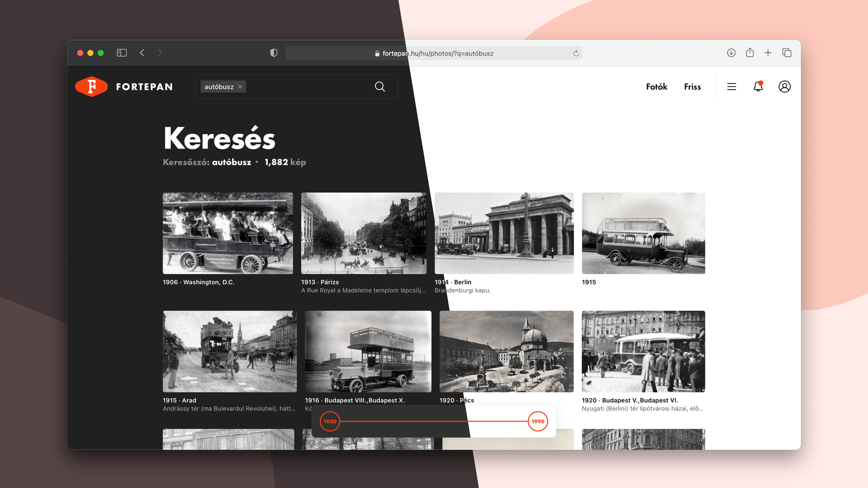The width and height of the screenshot is (868, 488).
Task: Click the '1,882 kép' result count
Action: point(285,162)
